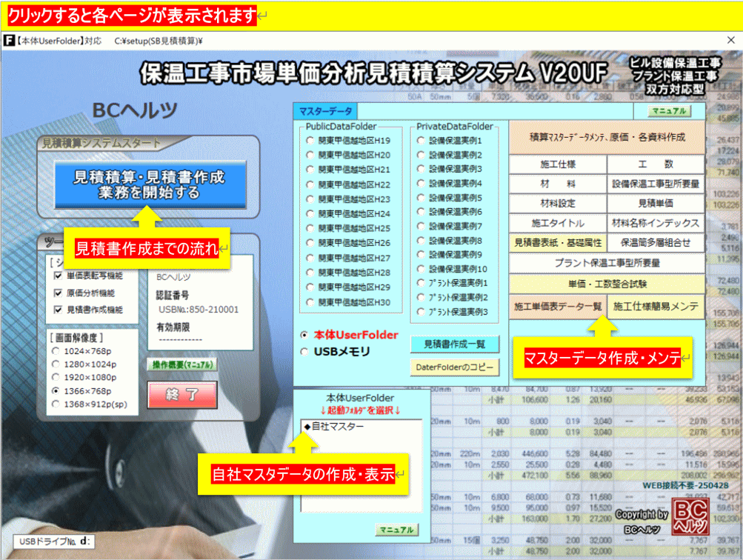Select the 設備保温実例5 radio button
Viewport: 743px width, 560px height.
421,198
